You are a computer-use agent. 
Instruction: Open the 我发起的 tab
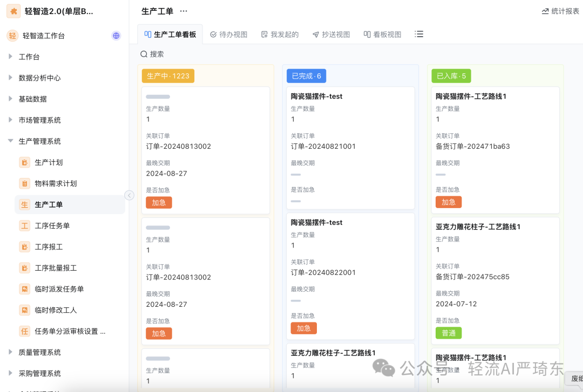(280, 33)
